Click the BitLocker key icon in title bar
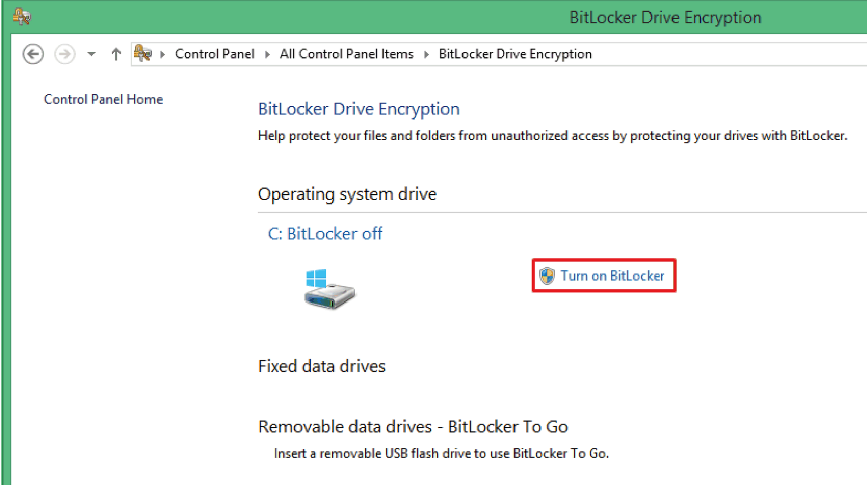Viewport: 868px width, 485px height. click(x=22, y=17)
